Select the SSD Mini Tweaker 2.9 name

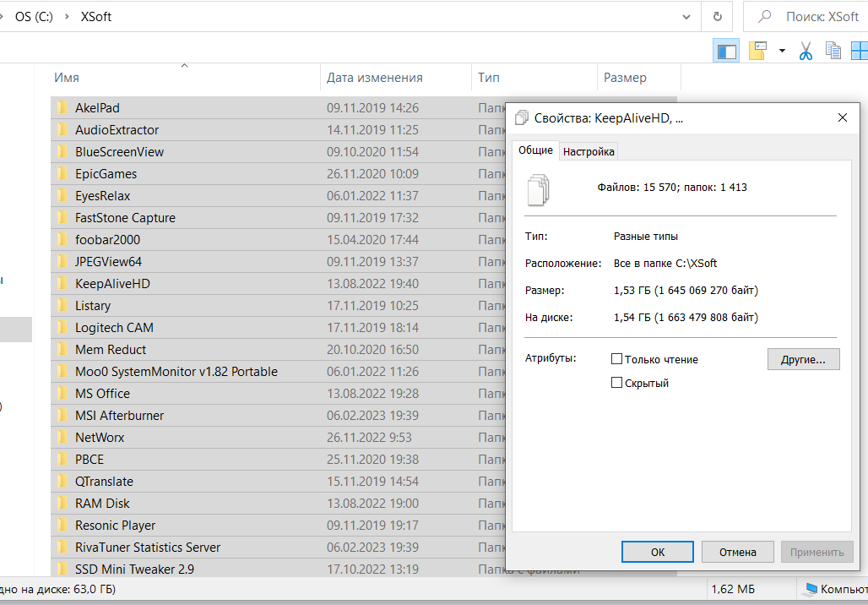(134, 569)
